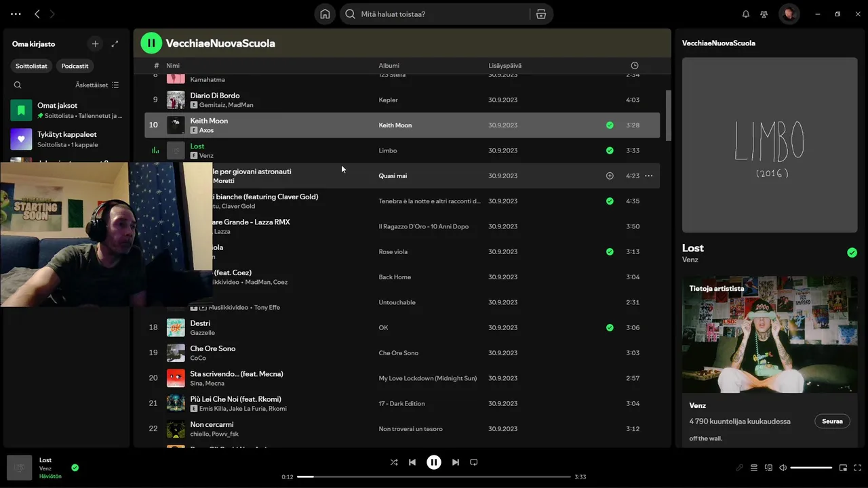Pause the playlist with the green header button
868x488 pixels.
(x=151, y=43)
